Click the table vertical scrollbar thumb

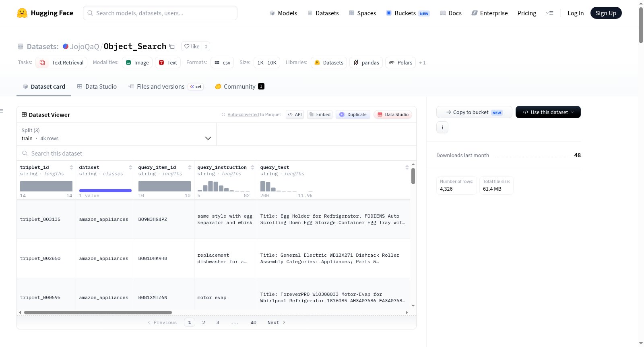pyautogui.click(x=413, y=176)
